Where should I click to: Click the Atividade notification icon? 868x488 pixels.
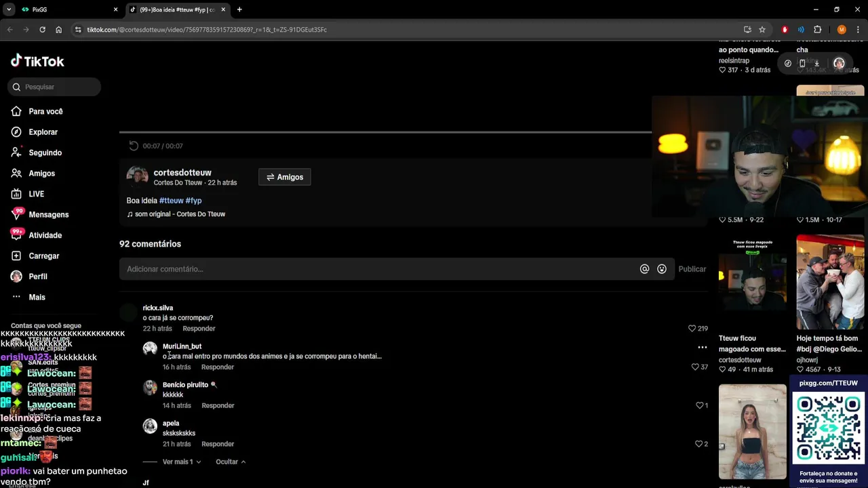[16, 235]
